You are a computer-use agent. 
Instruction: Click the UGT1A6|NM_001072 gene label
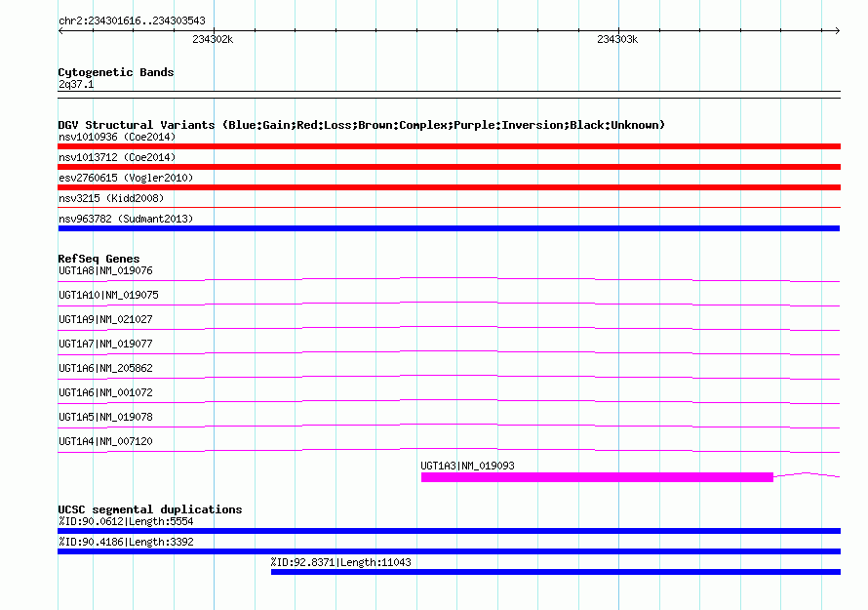(105, 392)
